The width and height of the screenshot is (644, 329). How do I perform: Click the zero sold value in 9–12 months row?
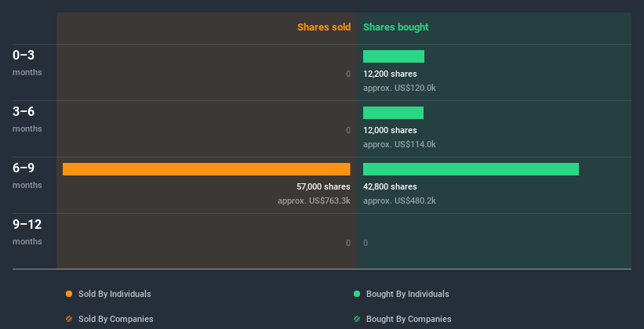point(347,243)
